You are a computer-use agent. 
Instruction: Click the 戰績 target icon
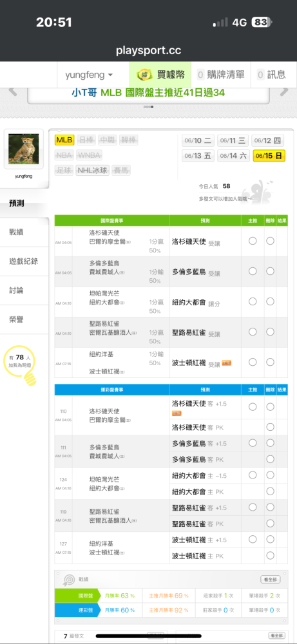pos(68,580)
